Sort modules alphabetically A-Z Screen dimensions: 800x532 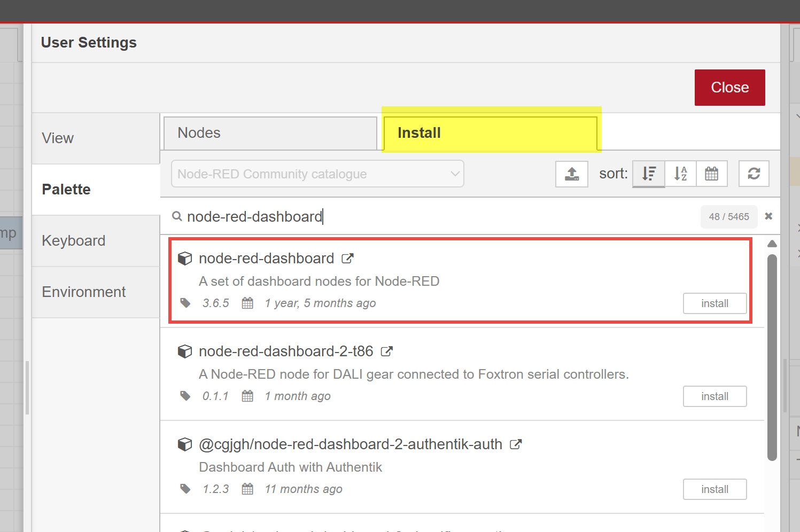[680, 174]
